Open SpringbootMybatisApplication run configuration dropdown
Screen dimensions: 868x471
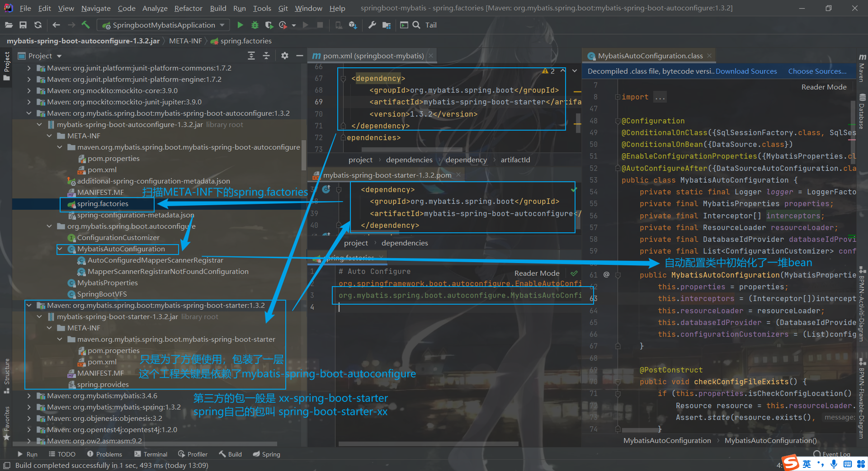click(x=164, y=25)
